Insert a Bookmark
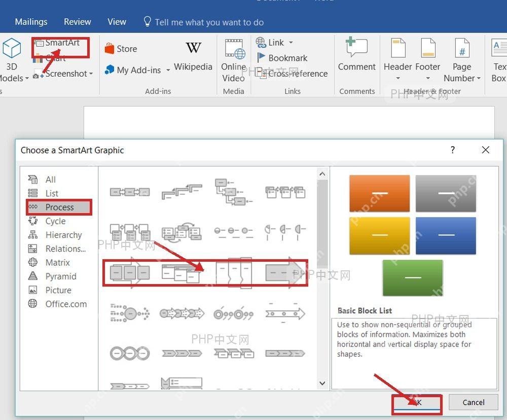 coord(282,58)
